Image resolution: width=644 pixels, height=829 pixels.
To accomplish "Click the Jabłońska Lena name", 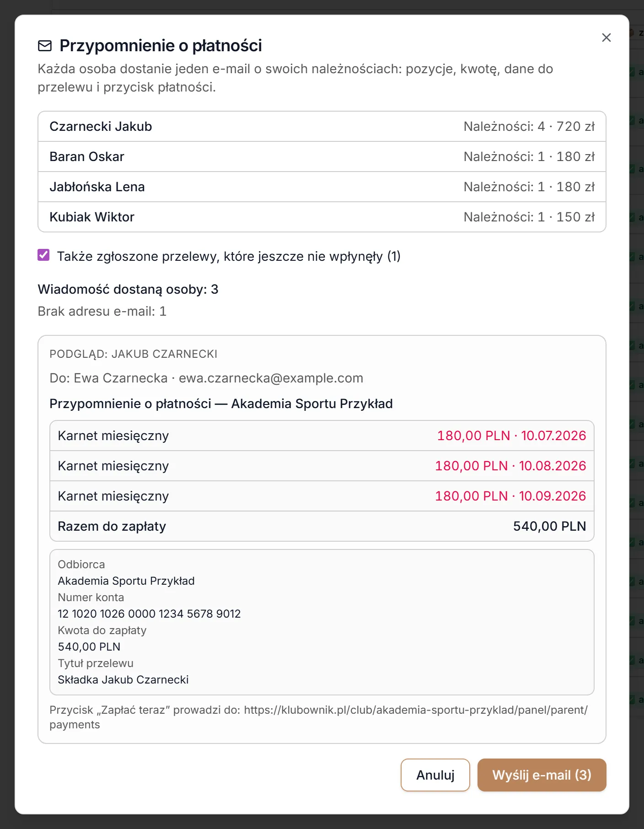I will point(97,187).
